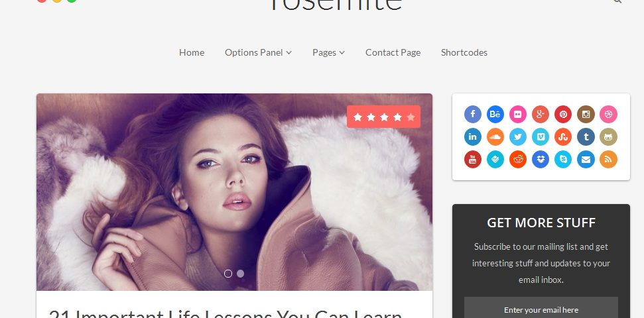Open the Instagram icon

click(x=586, y=114)
